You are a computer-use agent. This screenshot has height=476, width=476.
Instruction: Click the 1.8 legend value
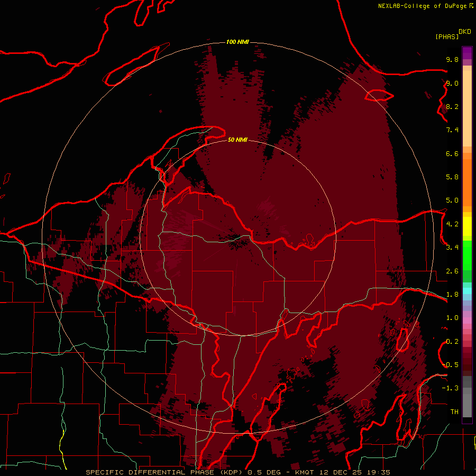452,295
